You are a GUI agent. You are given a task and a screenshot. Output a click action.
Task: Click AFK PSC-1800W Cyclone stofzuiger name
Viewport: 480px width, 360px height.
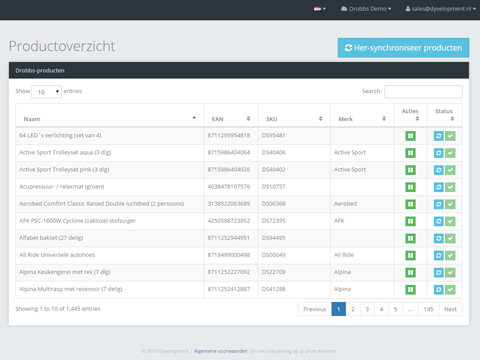click(x=77, y=221)
